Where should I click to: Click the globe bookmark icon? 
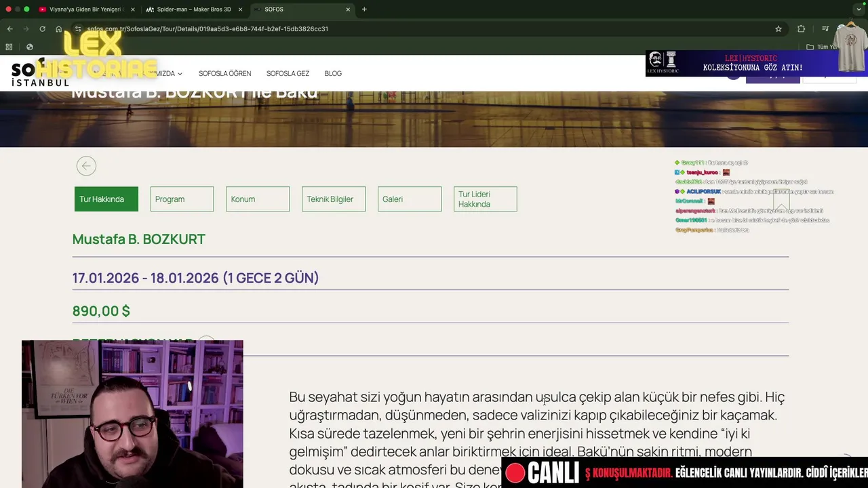point(30,47)
